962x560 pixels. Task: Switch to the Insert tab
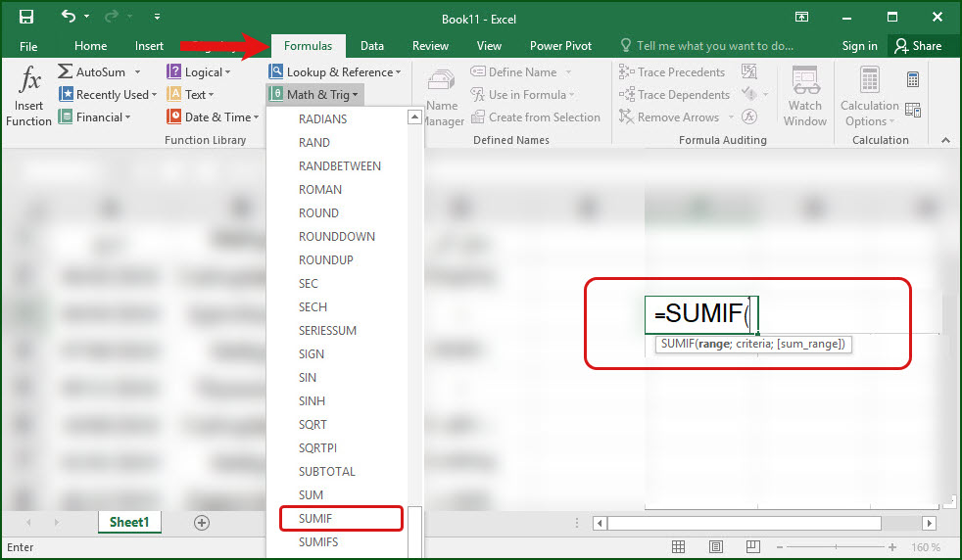[149, 46]
